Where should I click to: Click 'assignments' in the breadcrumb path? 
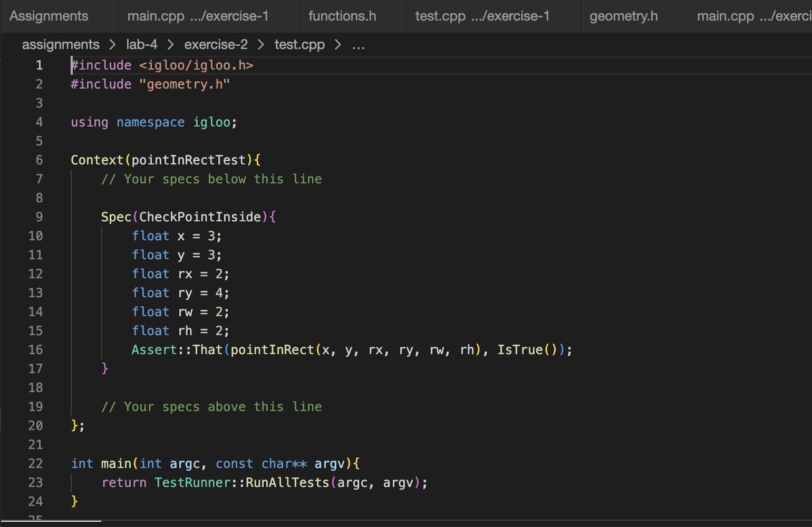61,45
